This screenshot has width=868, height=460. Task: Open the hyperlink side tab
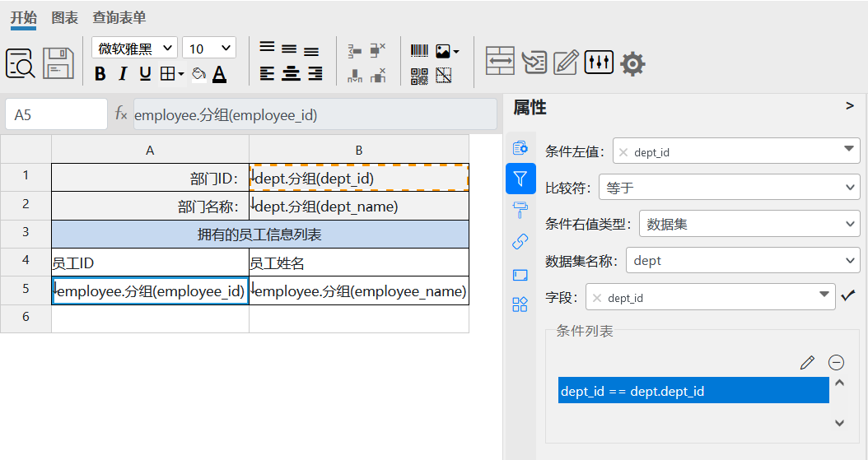click(520, 242)
